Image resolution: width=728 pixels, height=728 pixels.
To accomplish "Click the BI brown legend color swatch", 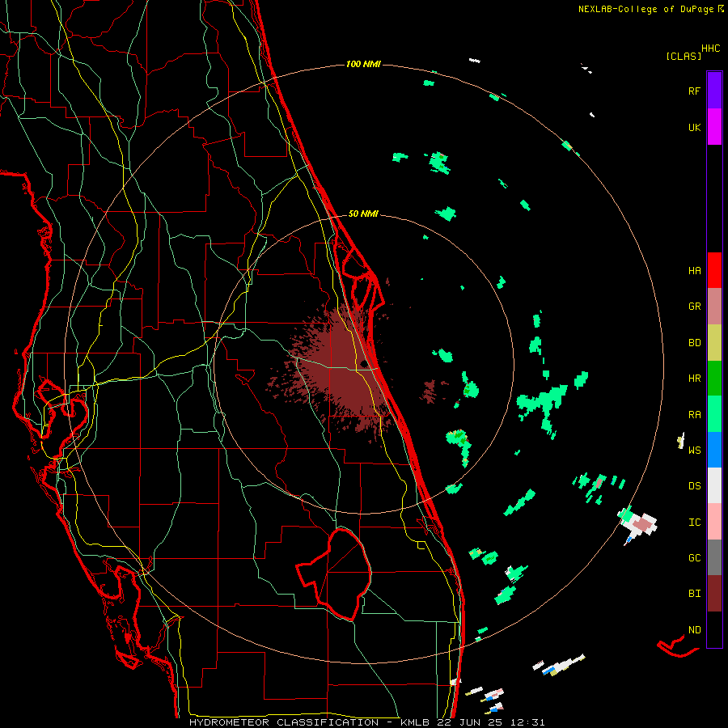I will (714, 594).
